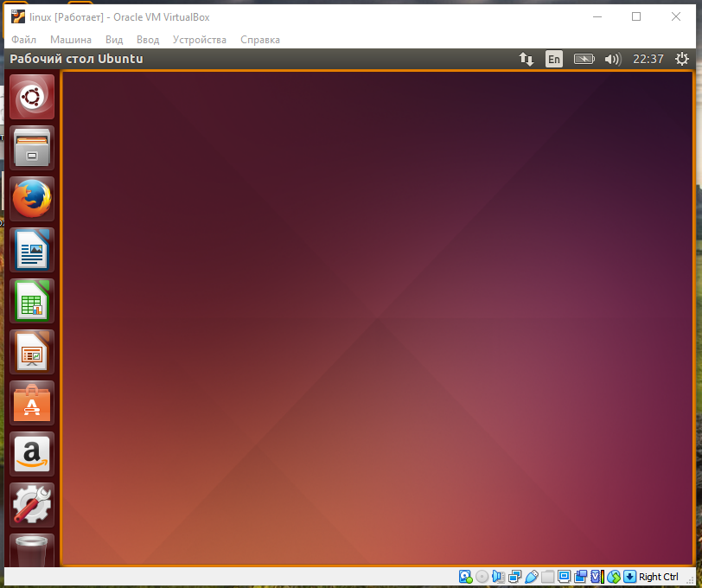This screenshot has height=588, width=702.
Task: Click the Right Ctrl host key label
Action: (659, 577)
